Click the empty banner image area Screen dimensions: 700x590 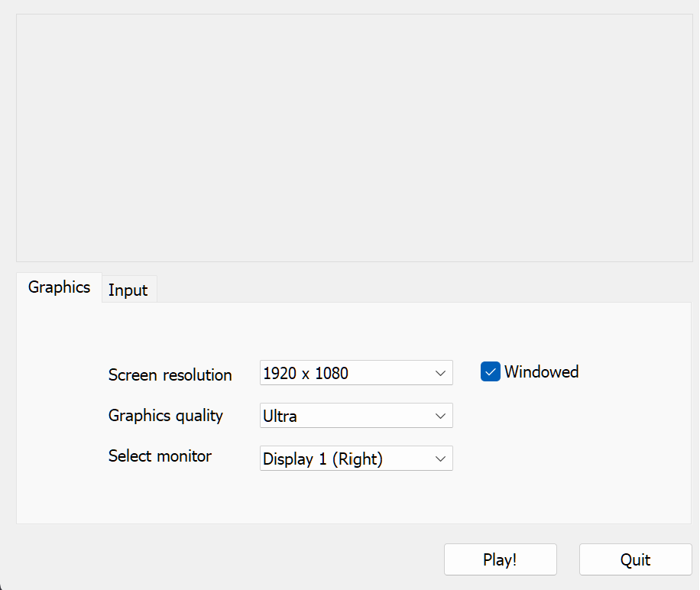point(355,138)
